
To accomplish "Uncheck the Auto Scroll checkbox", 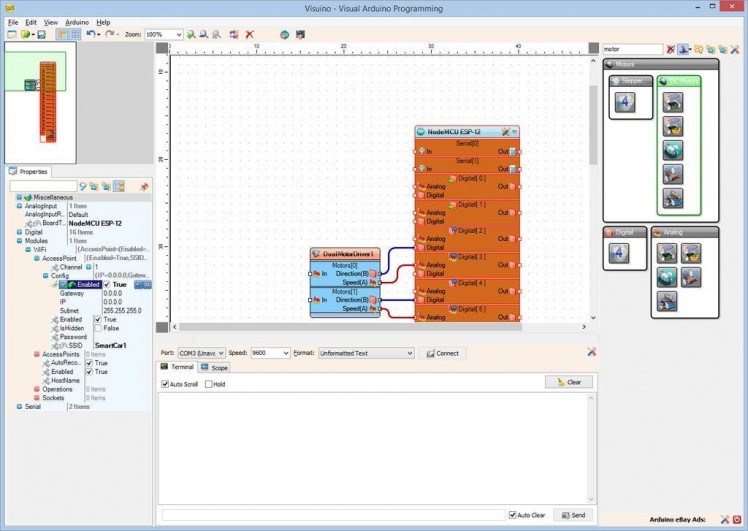I will (165, 384).
